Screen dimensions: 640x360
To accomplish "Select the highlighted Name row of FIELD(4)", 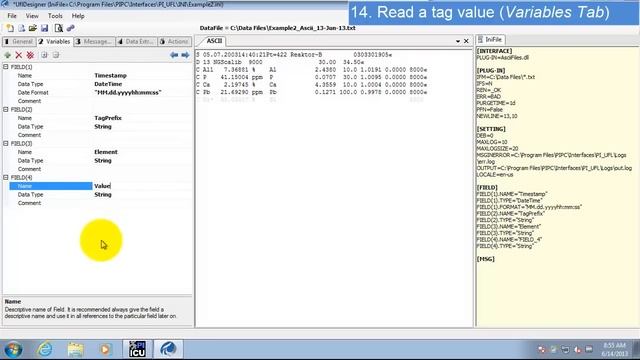I will pyautogui.click(x=51, y=186).
